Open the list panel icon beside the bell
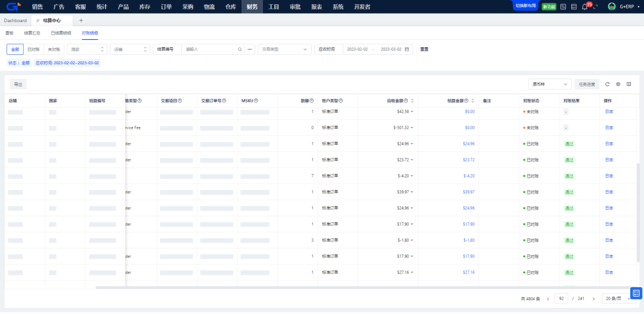Viewport: 644px width, 314px height. click(574, 7)
